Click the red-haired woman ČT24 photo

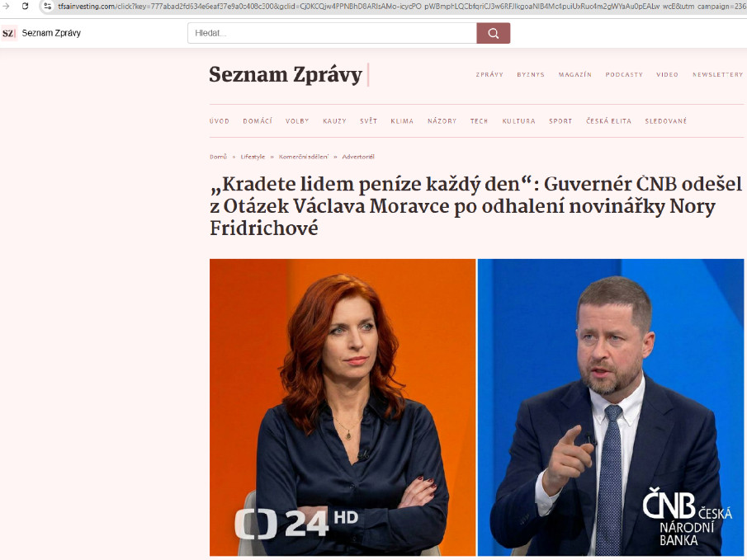pyautogui.click(x=343, y=407)
